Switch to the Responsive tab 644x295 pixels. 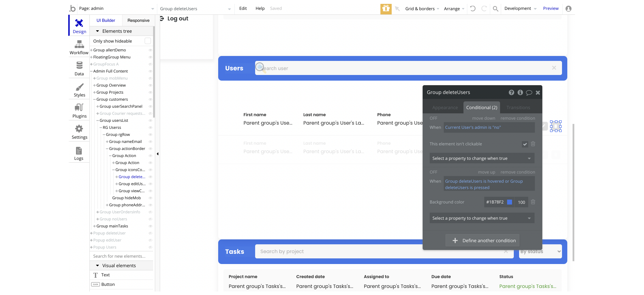(138, 20)
